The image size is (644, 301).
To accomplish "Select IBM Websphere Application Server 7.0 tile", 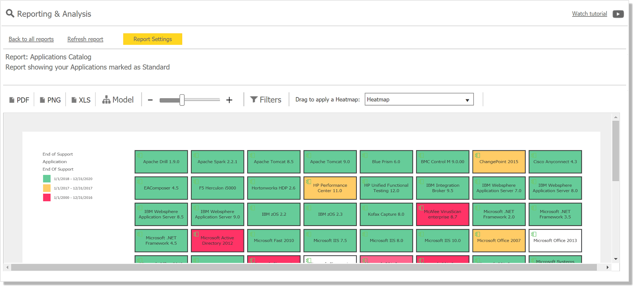I will point(499,188).
